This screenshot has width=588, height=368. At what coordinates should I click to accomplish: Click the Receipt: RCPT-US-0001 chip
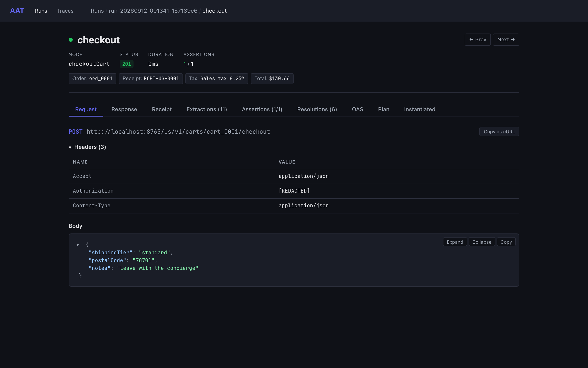coord(151,79)
